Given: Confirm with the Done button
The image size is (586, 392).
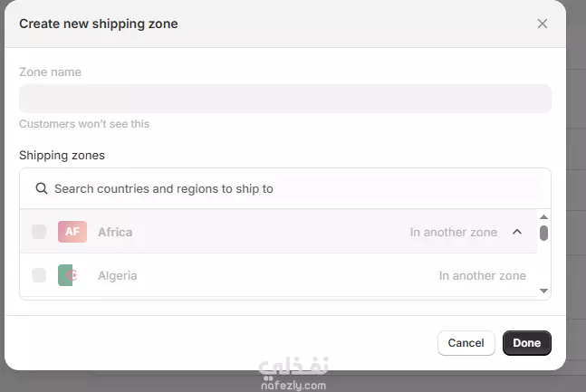Looking at the screenshot, I should coord(526,343).
